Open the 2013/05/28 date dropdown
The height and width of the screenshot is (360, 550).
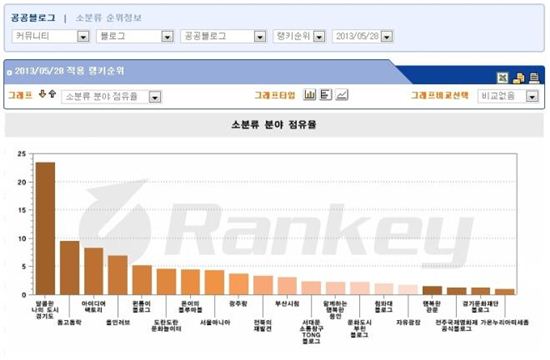click(x=362, y=36)
